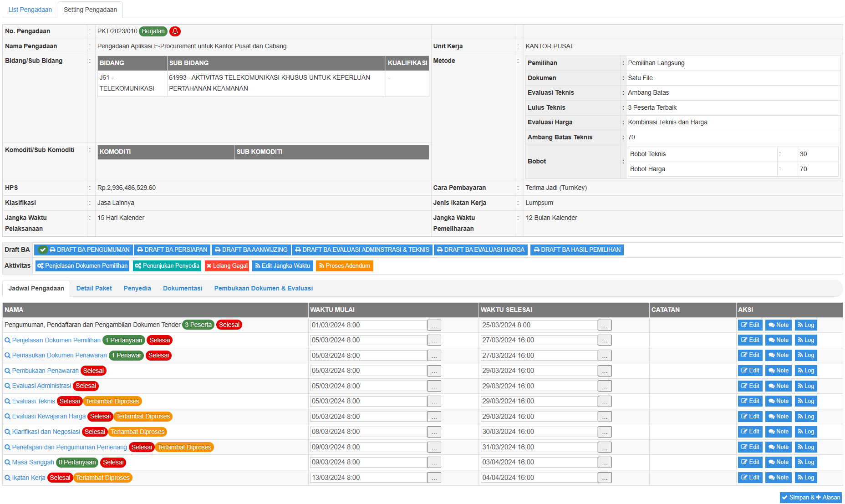
Task: Click magnifier icon beside Penjelasan Dokumen Pemilihan
Action: (7, 341)
